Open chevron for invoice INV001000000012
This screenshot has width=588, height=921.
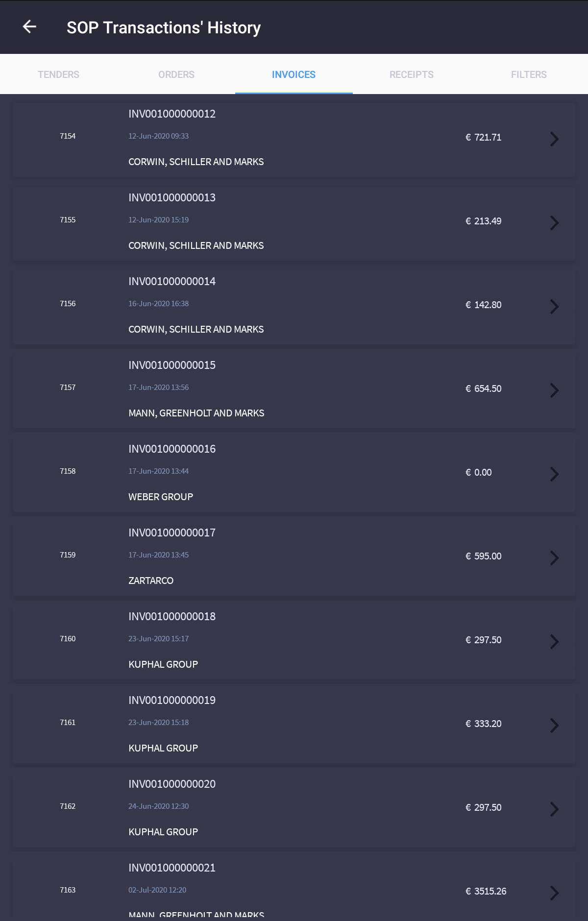[554, 139]
